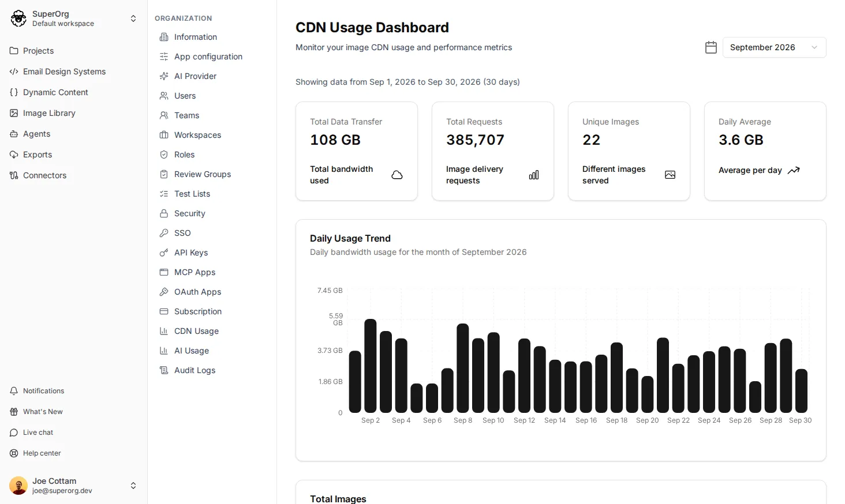
Task: Click the SSO key icon
Action: point(164,233)
